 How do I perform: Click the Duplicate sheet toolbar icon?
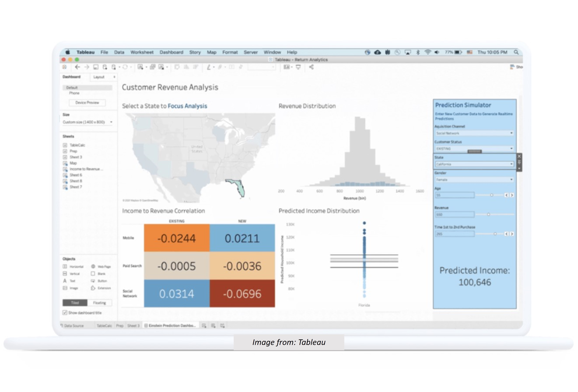pyautogui.click(x=153, y=67)
